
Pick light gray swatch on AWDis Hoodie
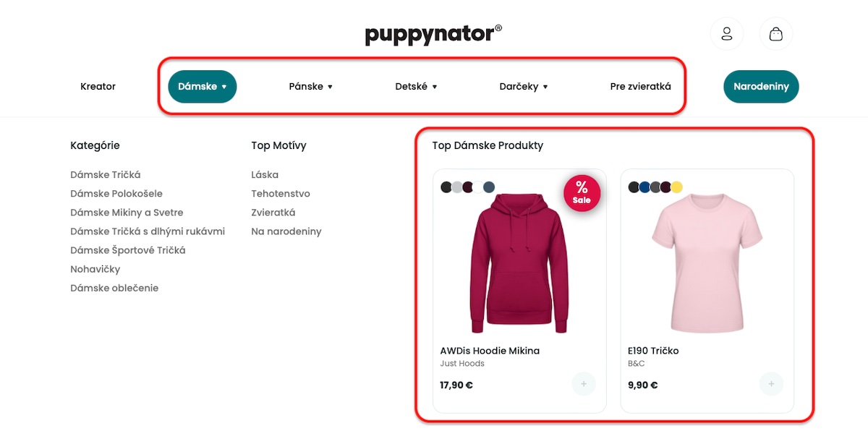coord(457,187)
